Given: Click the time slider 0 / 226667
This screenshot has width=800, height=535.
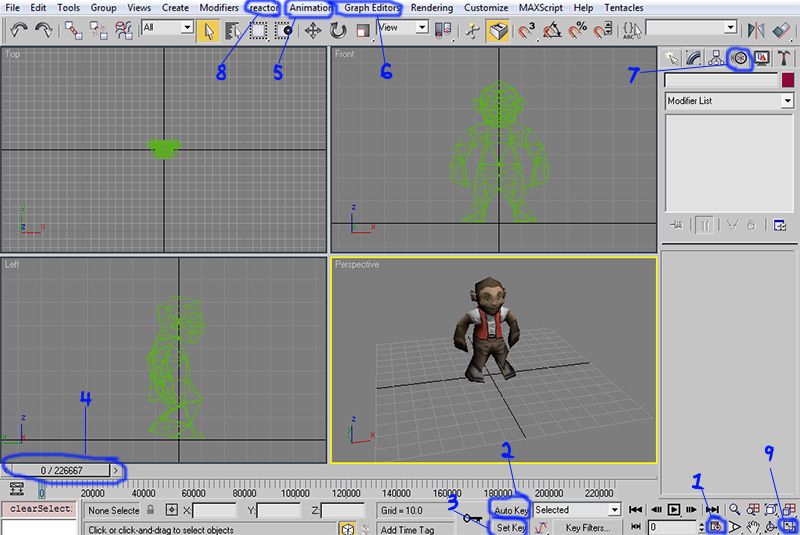Looking at the screenshot, I should tap(61, 470).
